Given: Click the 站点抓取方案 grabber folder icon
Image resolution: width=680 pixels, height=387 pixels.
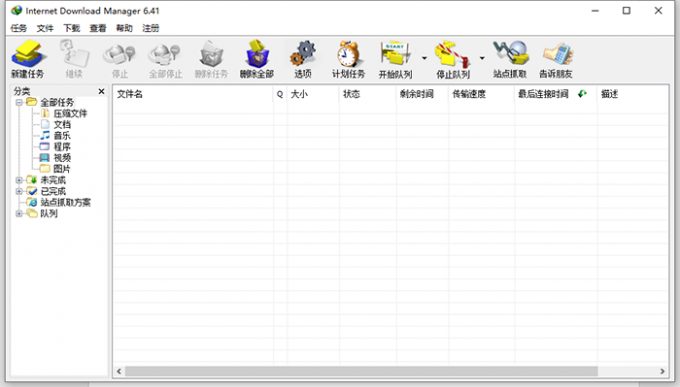Looking at the screenshot, I should 32,202.
